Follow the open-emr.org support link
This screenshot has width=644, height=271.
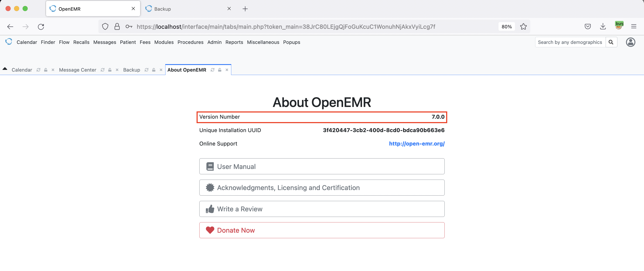[x=417, y=144]
